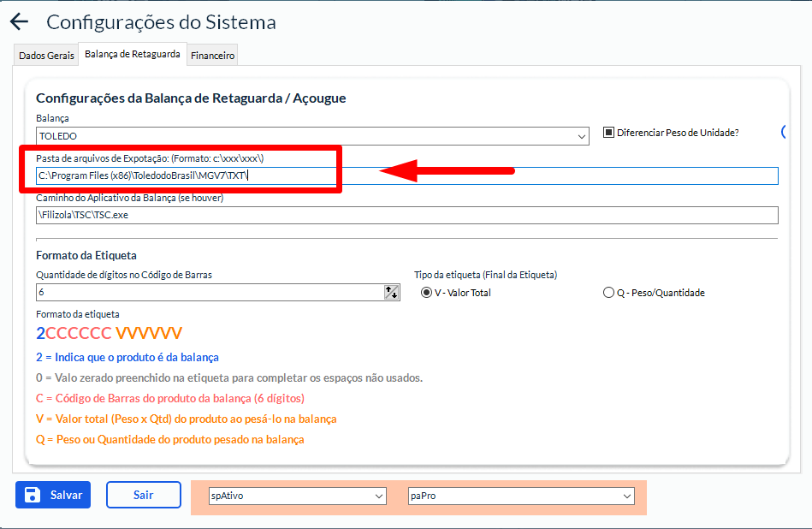Click the spinner arrows on barcode digits field
Image resolution: width=812 pixels, height=529 pixels.
[x=392, y=293]
